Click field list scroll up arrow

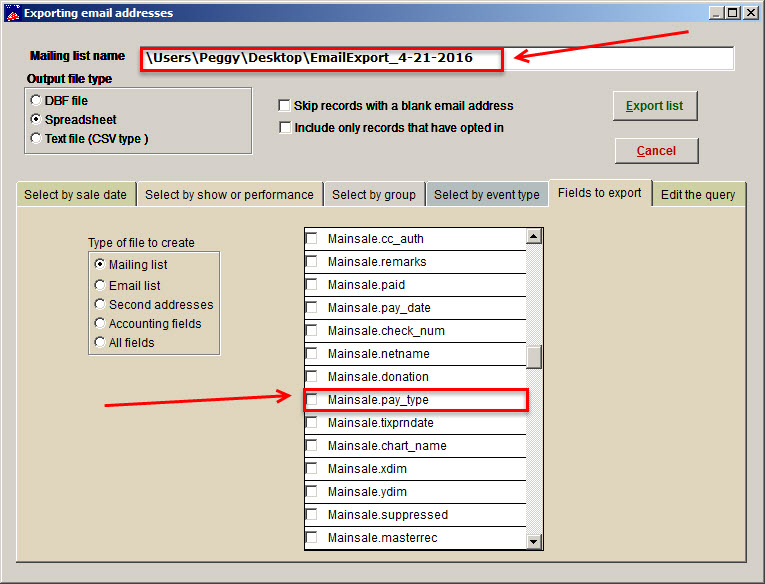point(534,237)
